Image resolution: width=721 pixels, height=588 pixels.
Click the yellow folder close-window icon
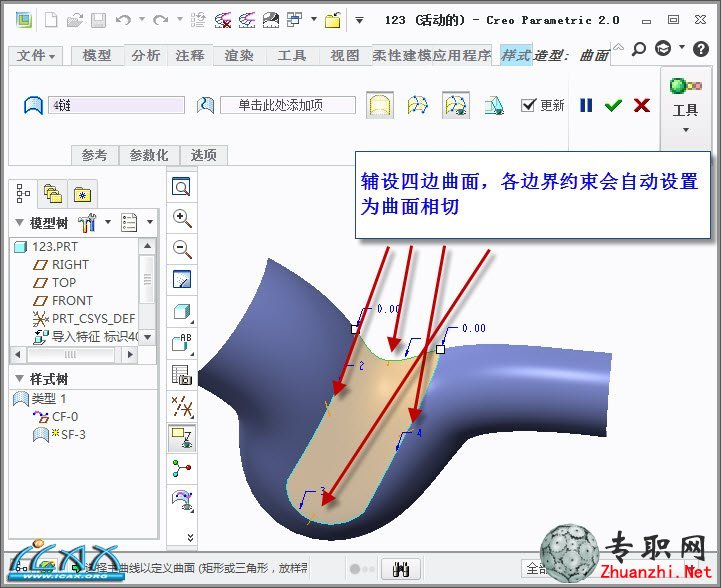coord(332,20)
